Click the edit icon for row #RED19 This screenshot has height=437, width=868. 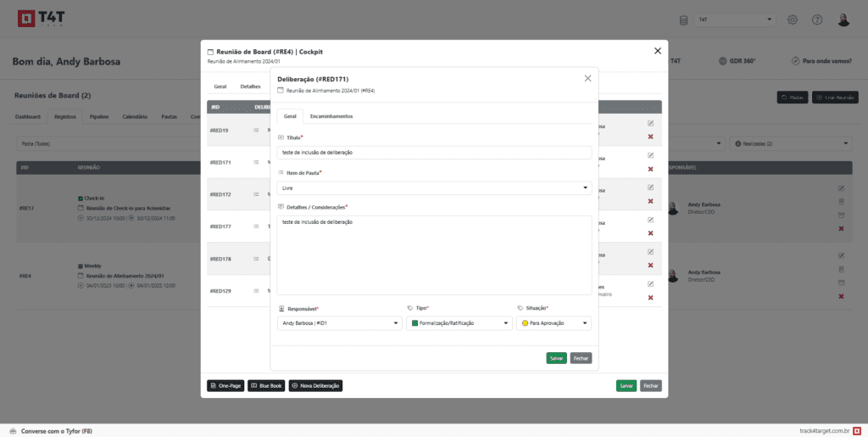[650, 124]
